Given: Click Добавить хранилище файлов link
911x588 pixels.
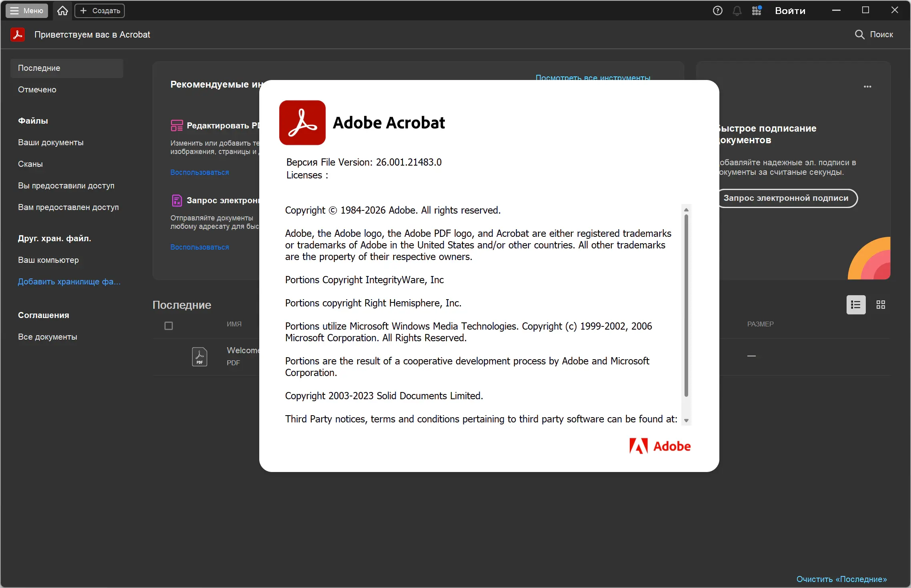Looking at the screenshot, I should tap(69, 282).
